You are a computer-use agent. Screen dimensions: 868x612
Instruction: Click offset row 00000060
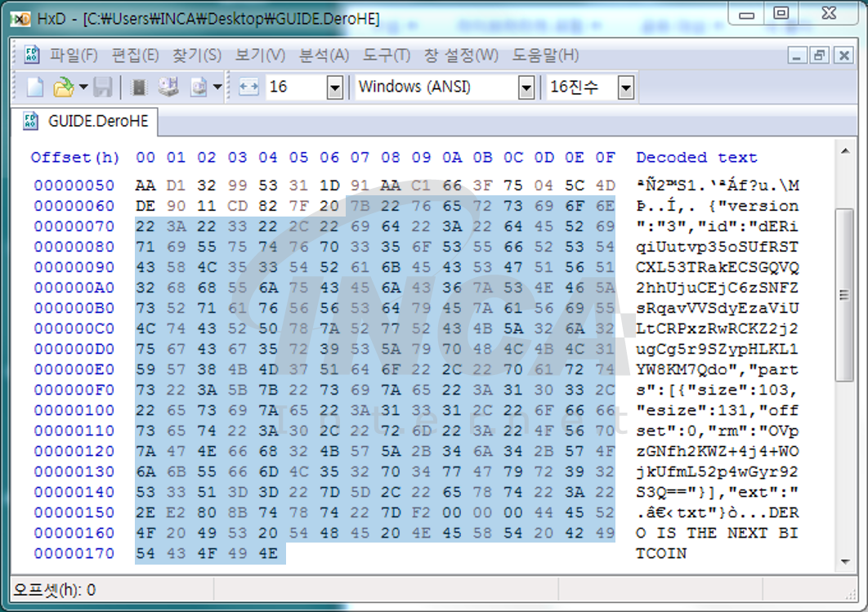click(74, 206)
